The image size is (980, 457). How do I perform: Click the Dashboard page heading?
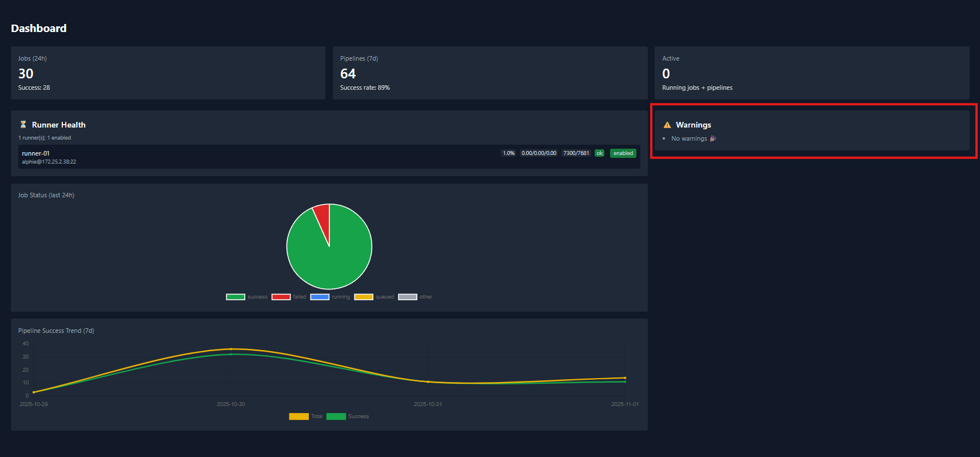coord(39,29)
